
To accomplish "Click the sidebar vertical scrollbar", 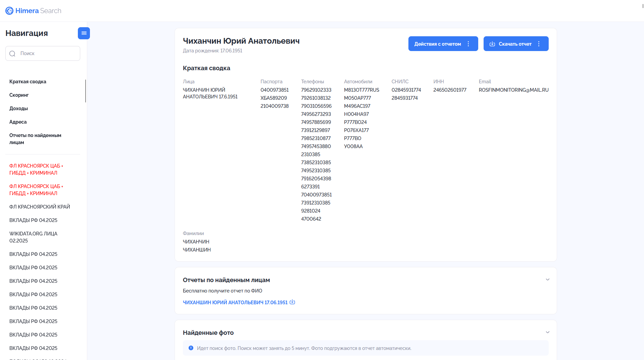I will pos(86,91).
